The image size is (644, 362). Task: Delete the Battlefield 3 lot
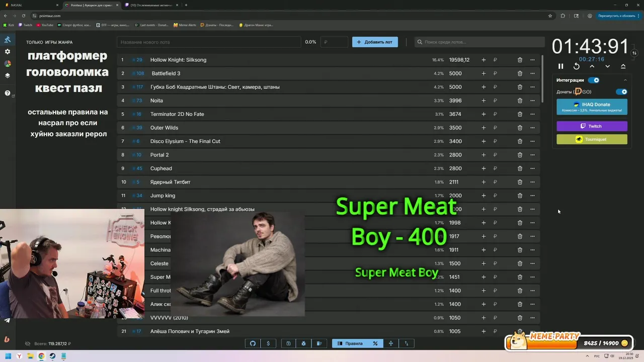click(520, 73)
